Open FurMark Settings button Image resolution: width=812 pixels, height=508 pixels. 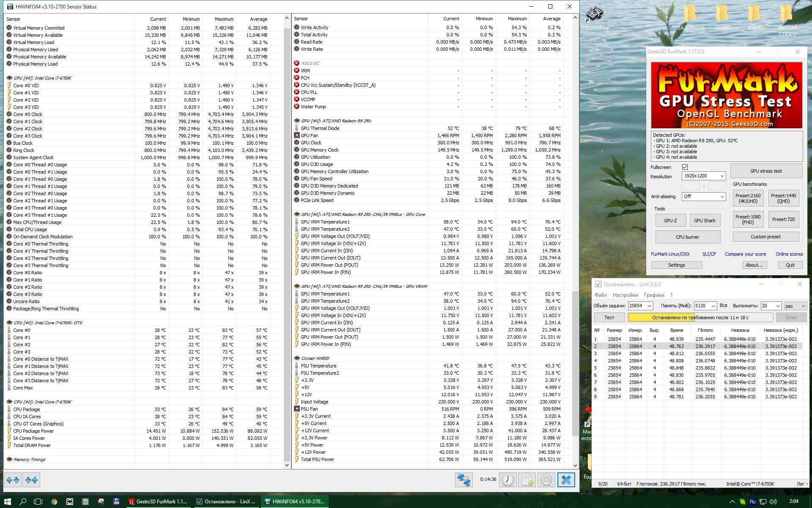point(676,265)
